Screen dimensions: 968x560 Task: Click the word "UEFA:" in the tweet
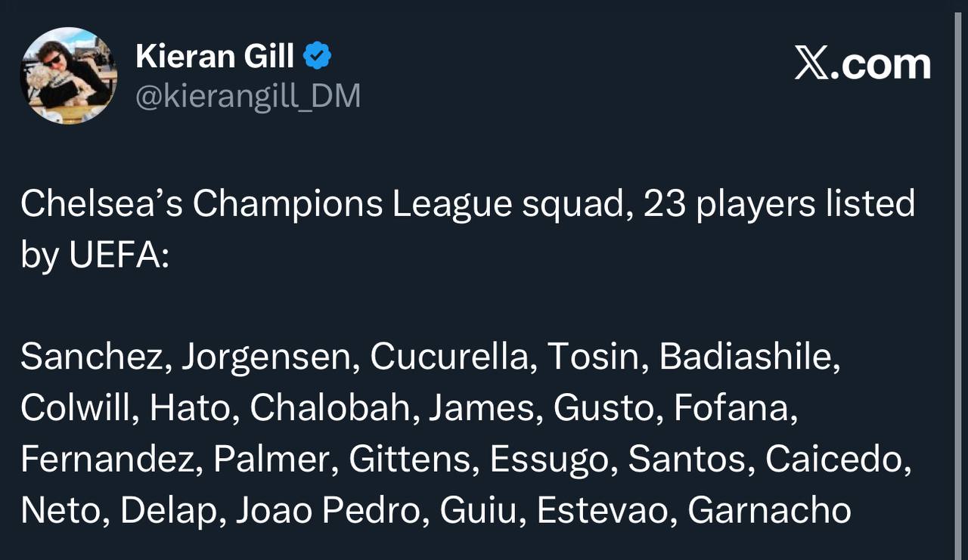(119, 256)
